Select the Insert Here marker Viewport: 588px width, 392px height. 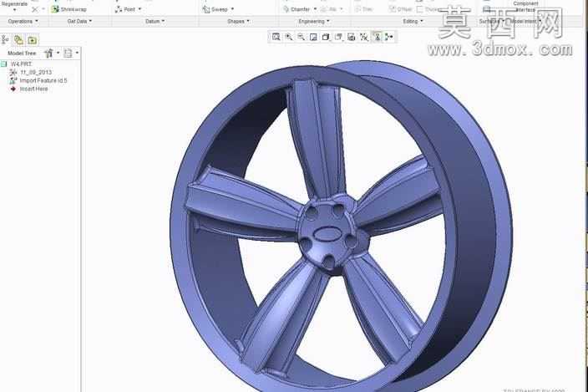29,89
